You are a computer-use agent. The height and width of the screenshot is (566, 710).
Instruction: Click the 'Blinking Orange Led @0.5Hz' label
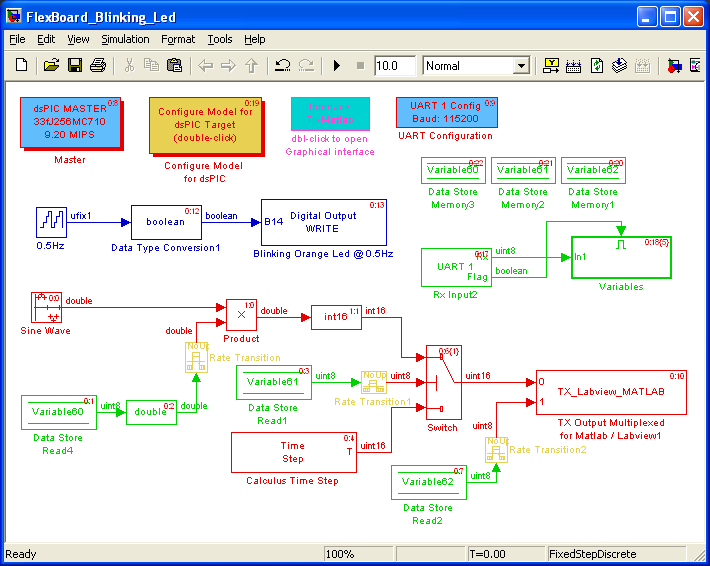tap(323, 254)
